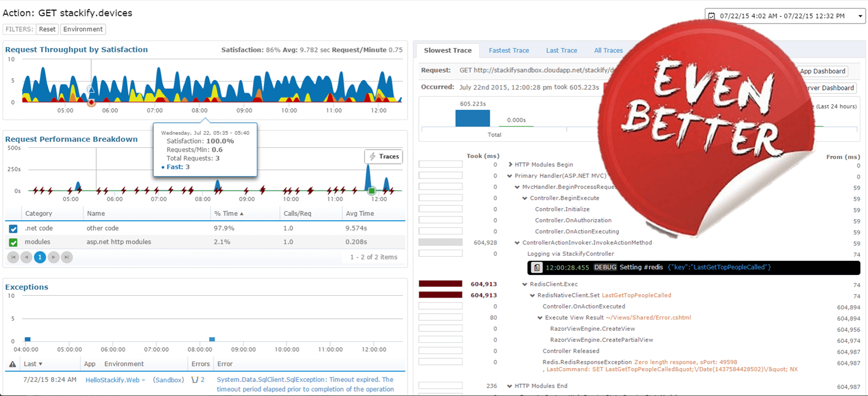This screenshot has height=396, width=868.
Task: Click the ~/Views/Shared/Error.cshtml link
Action: pyautogui.click(x=649, y=318)
